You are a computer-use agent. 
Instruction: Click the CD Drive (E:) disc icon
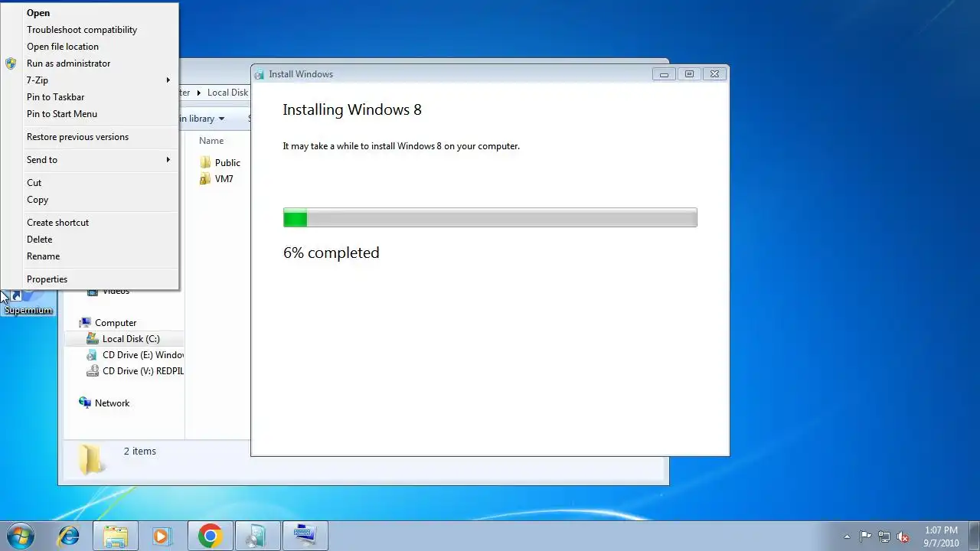[93, 354]
